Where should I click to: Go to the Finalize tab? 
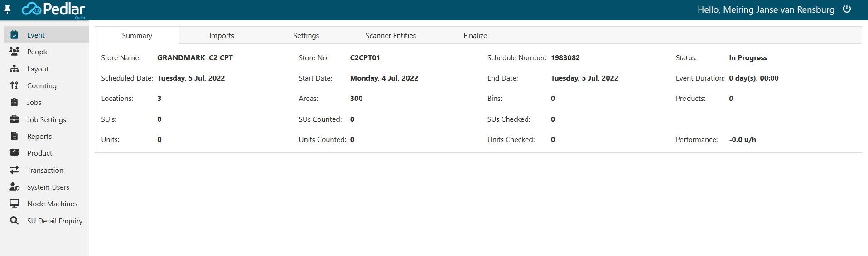pos(475,35)
